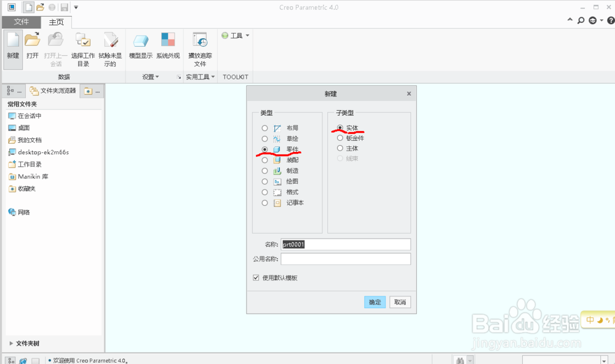Click the 打开 (Open) folder icon in ribbon

32,39
